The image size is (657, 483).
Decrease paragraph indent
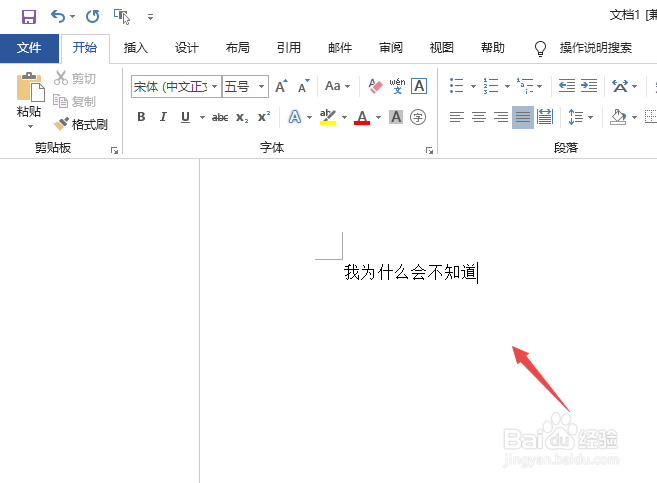(566, 86)
